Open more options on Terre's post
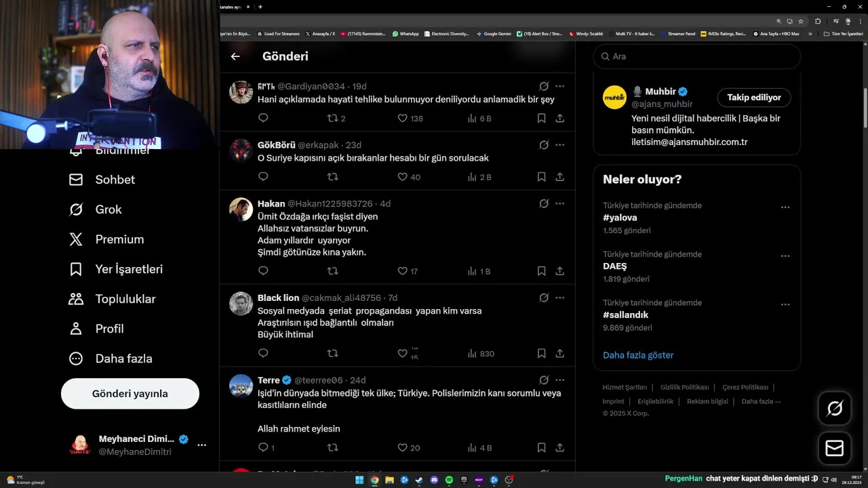The width and height of the screenshot is (868, 488). (559, 380)
